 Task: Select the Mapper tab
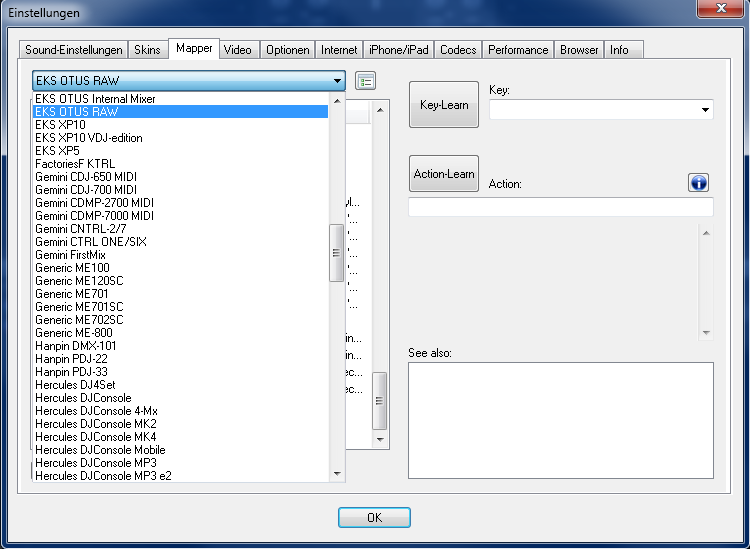[x=194, y=48]
